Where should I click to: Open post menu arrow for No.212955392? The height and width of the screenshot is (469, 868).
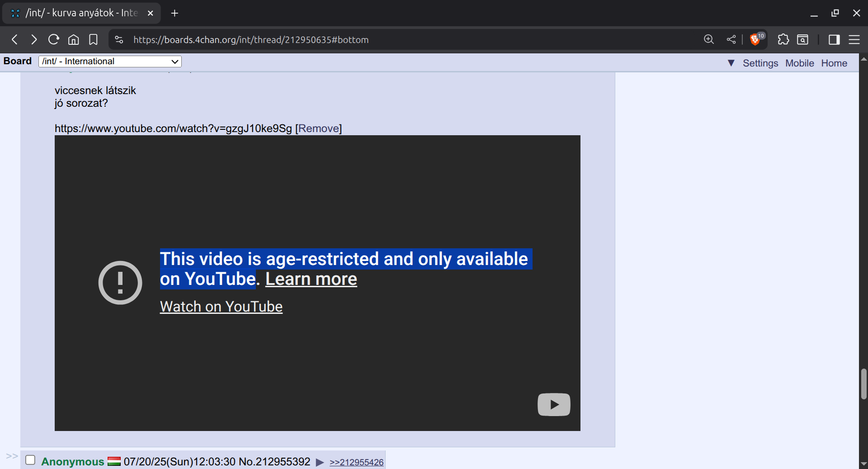tap(320, 462)
